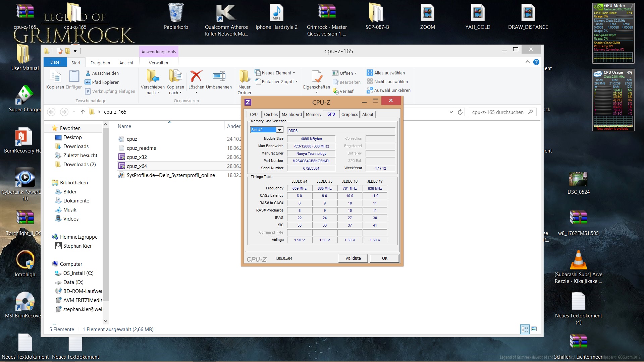644x362 pixels.
Task: Open the Ansicht ribbon tab
Action: click(x=126, y=63)
